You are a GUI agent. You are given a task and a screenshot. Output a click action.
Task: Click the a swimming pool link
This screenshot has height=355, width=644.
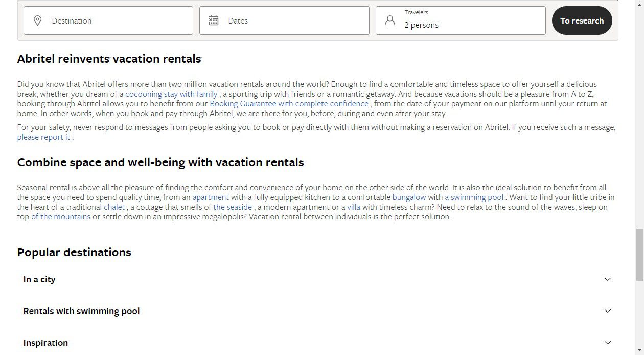pyautogui.click(x=474, y=197)
